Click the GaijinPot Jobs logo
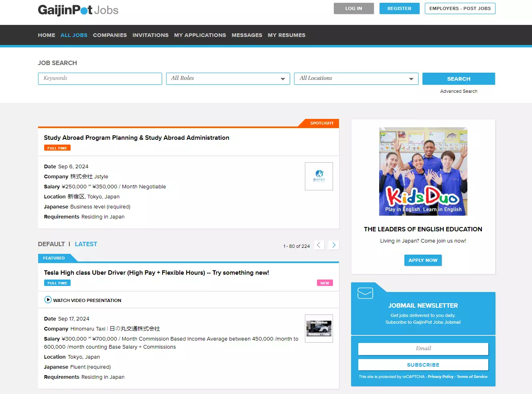The width and height of the screenshot is (532, 394). (x=78, y=10)
